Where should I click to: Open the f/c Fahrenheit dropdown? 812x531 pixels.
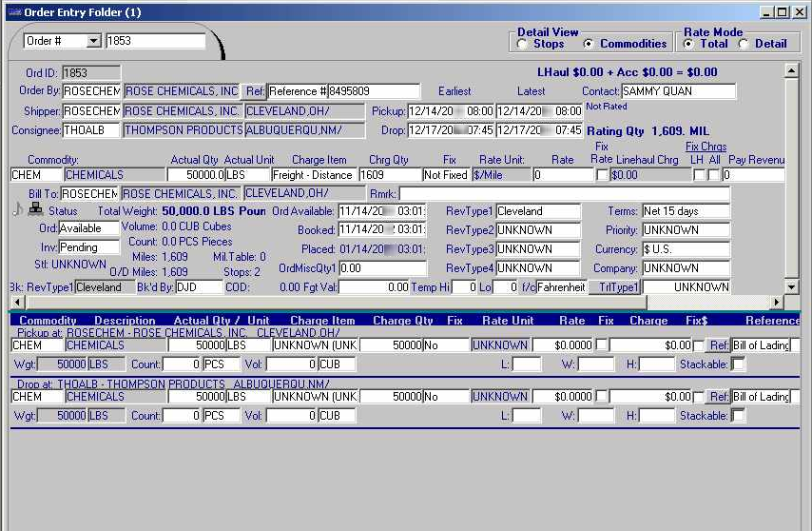(561, 287)
